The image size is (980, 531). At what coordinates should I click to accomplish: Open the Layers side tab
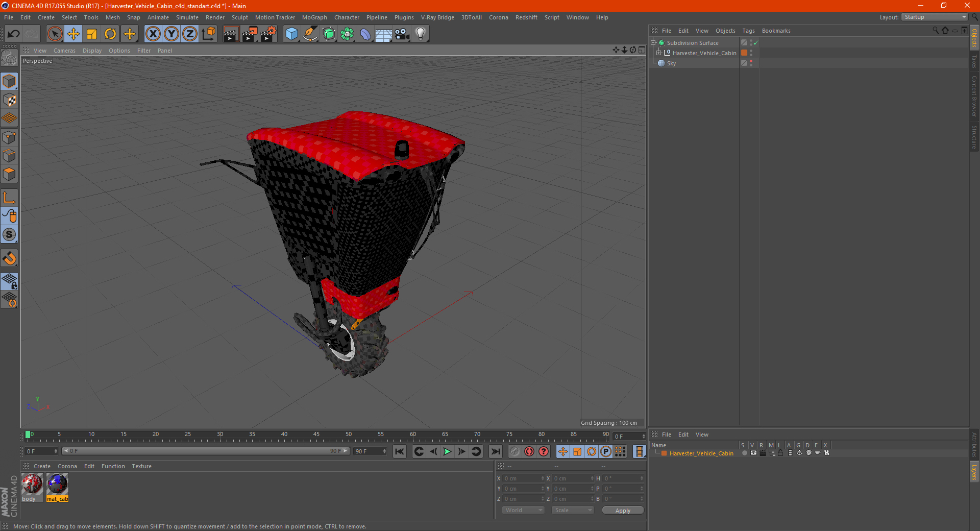(974, 472)
